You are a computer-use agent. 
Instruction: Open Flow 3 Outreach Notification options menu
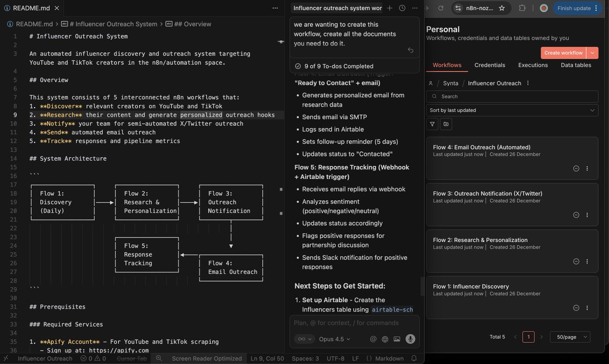click(587, 215)
